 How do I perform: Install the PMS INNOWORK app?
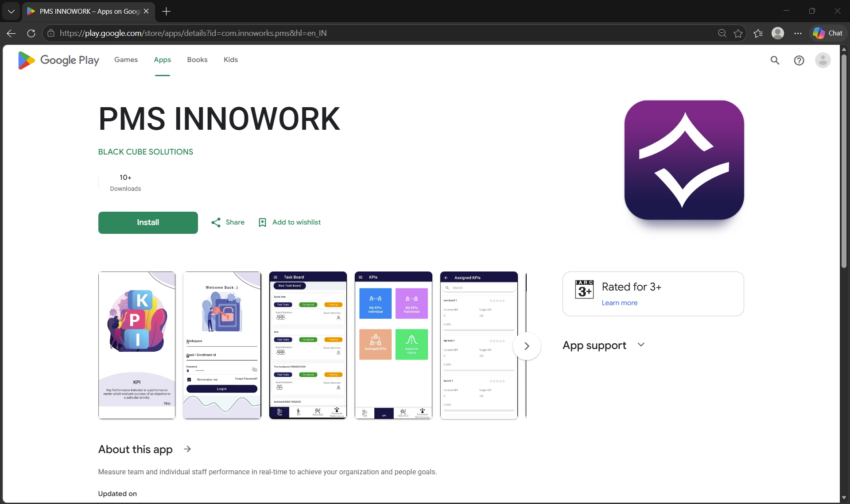(148, 222)
